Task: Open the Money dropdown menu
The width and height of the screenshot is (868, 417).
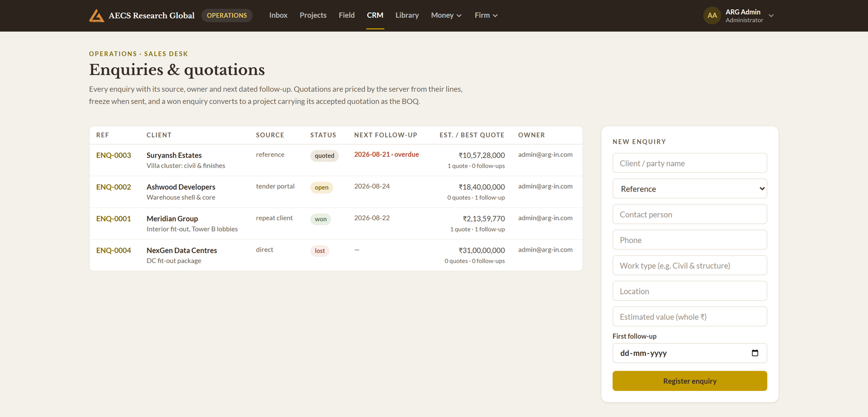Action: (x=446, y=15)
